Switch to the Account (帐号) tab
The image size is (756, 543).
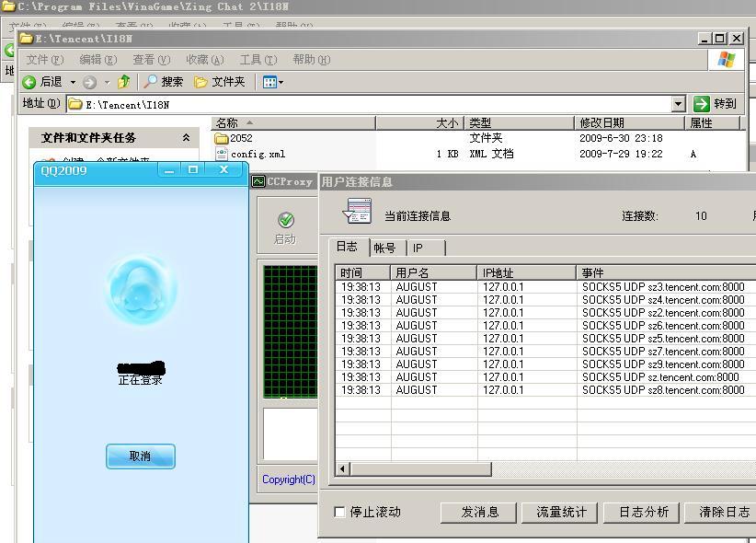[387, 248]
